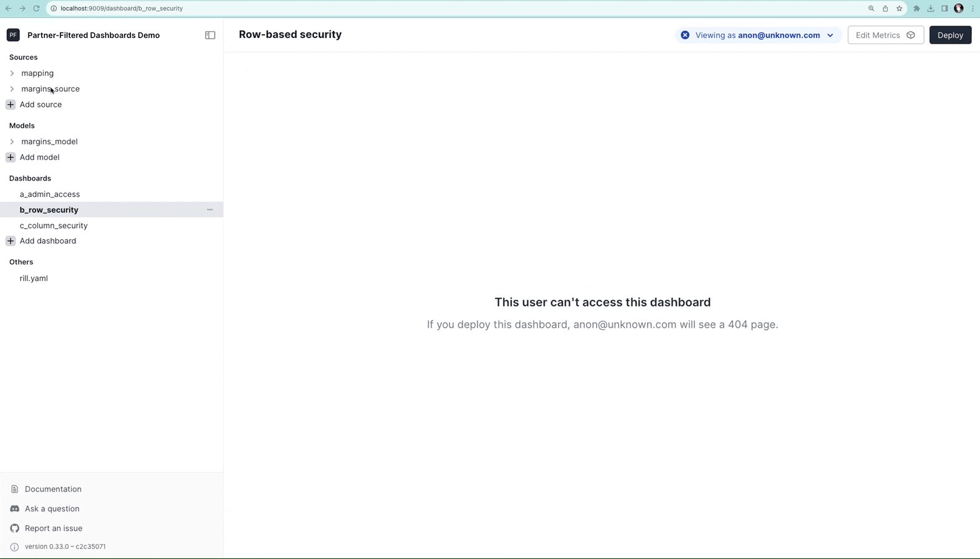Toggle the browser side panel icon

(x=944, y=9)
